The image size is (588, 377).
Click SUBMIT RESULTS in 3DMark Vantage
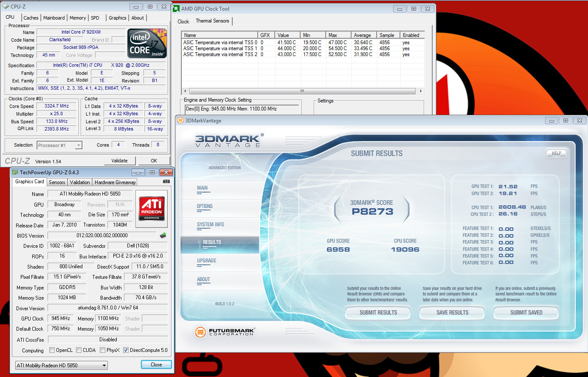coord(378,312)
